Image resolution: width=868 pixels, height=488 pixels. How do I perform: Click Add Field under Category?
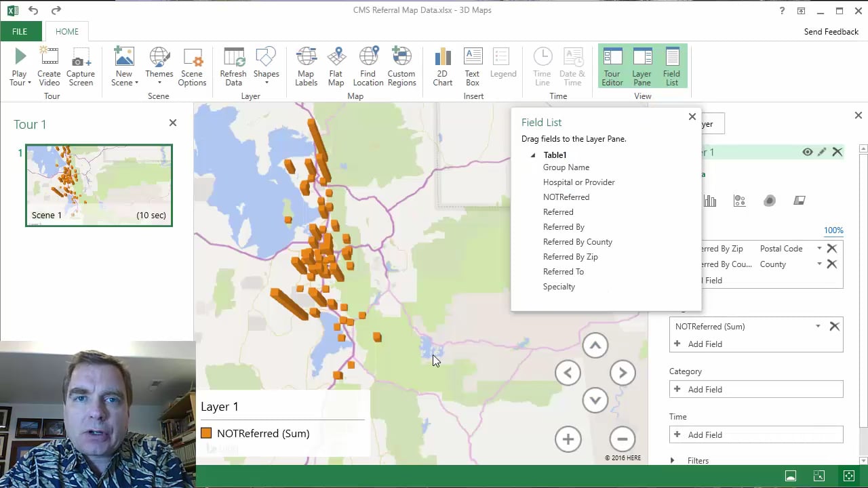coord(705,390)
